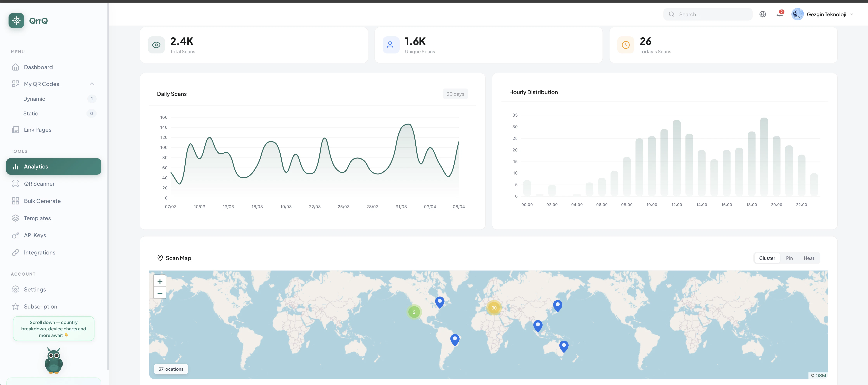
Task: Click the globe language icon
Action: pyautogui.click(x=763, y=14)
